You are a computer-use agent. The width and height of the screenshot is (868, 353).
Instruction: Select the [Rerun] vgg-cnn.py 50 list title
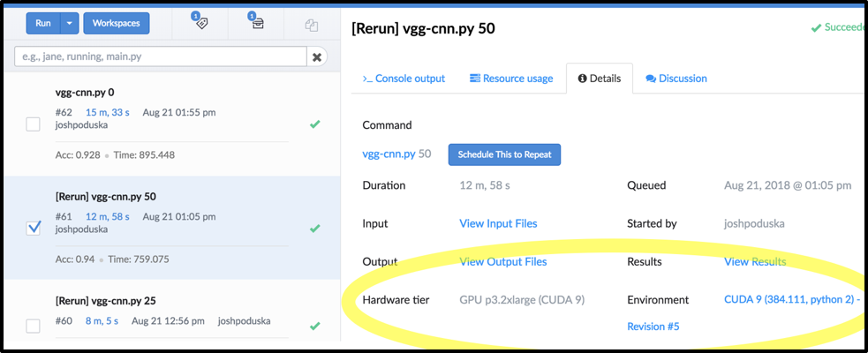point(106,197)
